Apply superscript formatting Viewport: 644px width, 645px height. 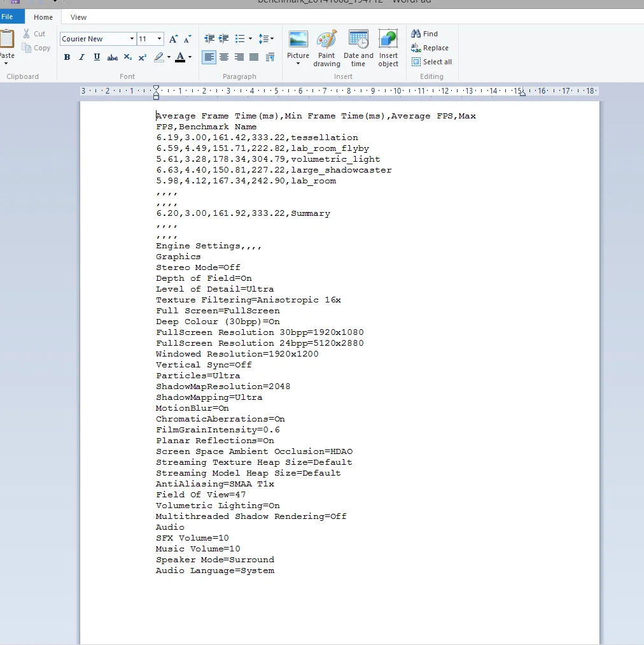pyautogui.click(x=143, y=57)
